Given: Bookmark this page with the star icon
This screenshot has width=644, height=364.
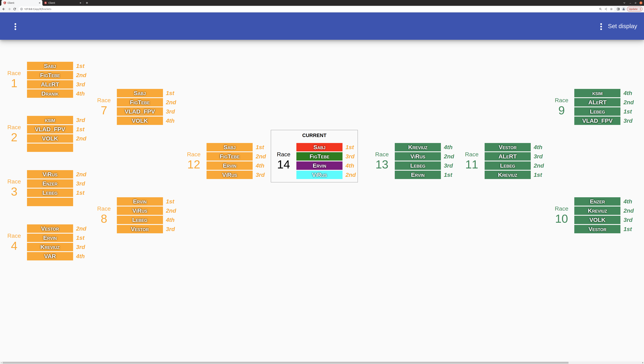Looking at the screenshot, I should (611, 9).
